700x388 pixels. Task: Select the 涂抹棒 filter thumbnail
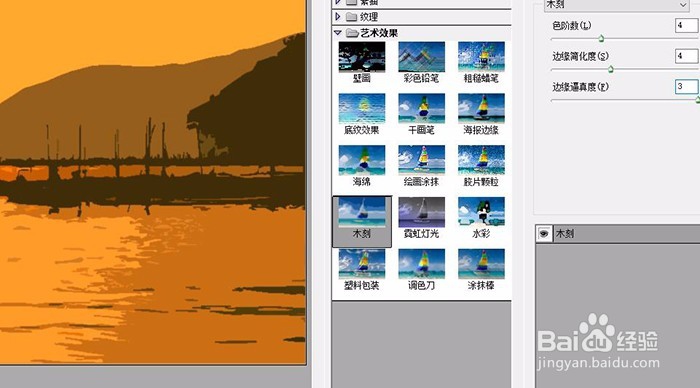(481, 264)
